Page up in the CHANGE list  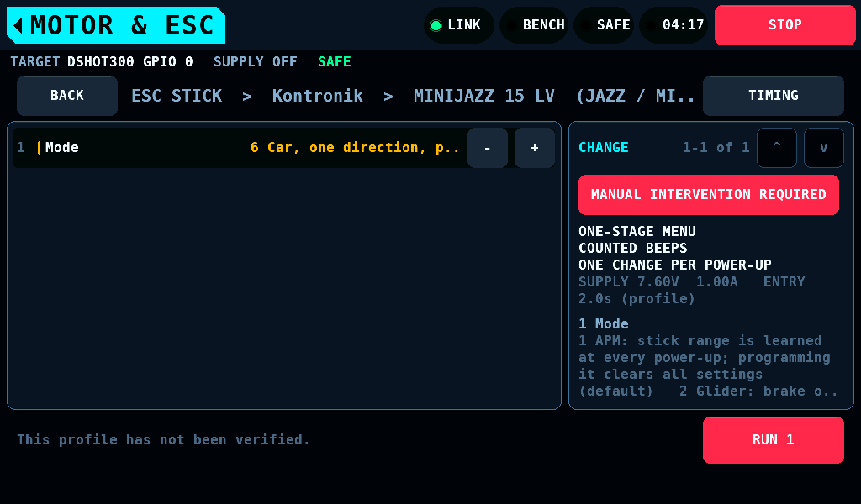(x=776, y=148)
